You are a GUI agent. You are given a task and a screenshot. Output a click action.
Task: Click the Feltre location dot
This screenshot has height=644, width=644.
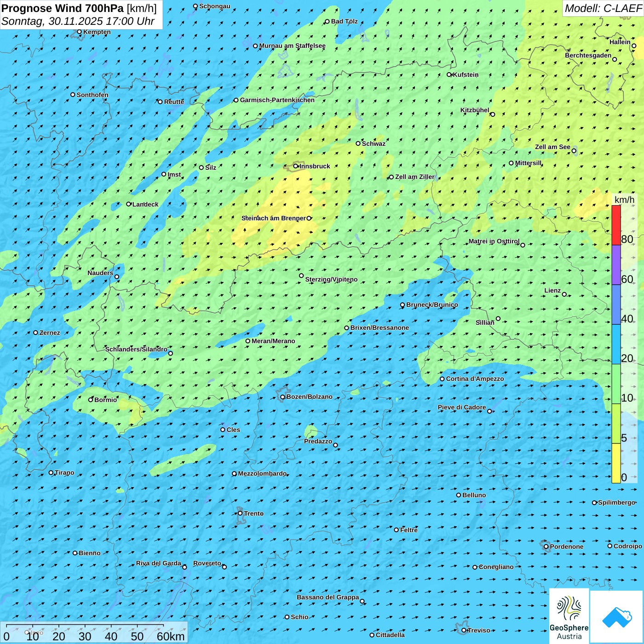[397, 530]
